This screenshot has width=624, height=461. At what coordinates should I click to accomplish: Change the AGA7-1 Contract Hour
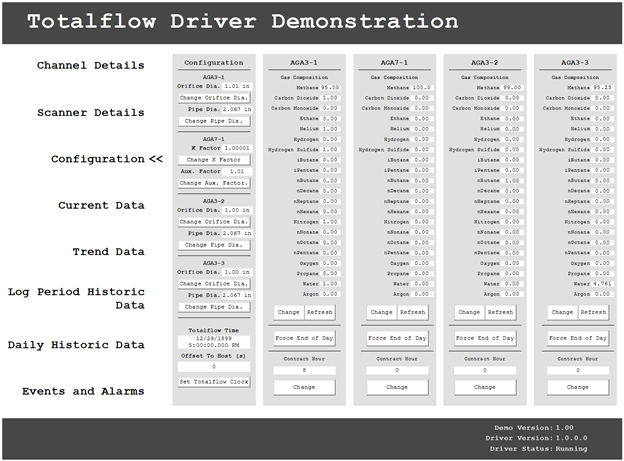[x=397, y=387]
